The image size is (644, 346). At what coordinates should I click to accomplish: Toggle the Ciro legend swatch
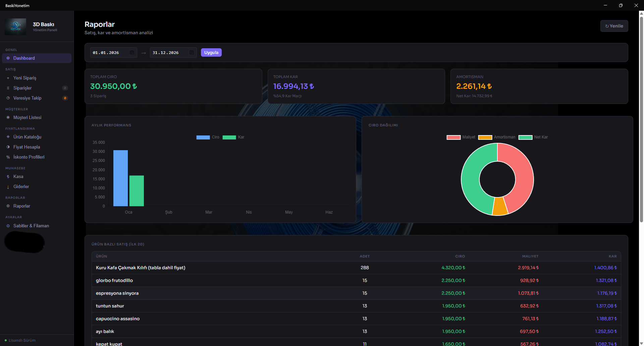tap(203, 137)
